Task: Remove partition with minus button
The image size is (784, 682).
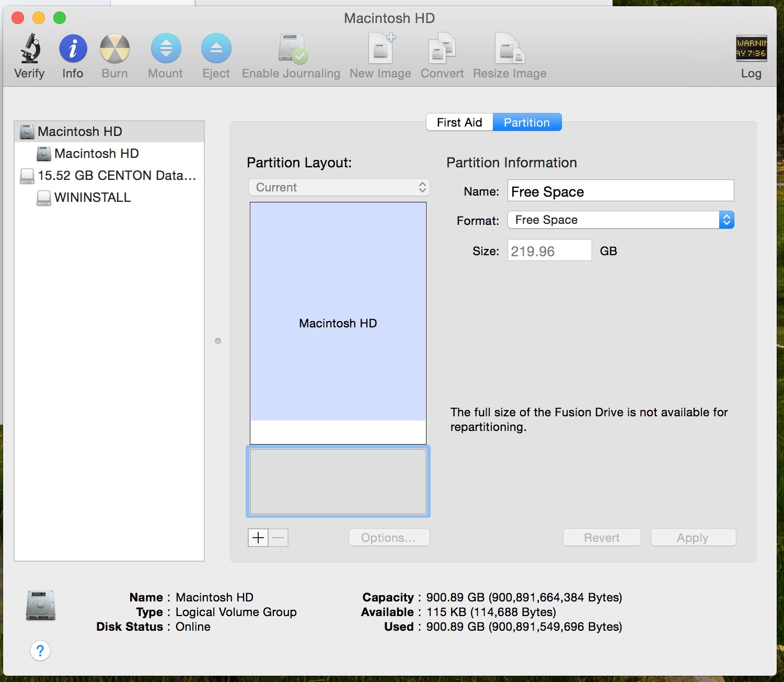Action: [279, 538]
